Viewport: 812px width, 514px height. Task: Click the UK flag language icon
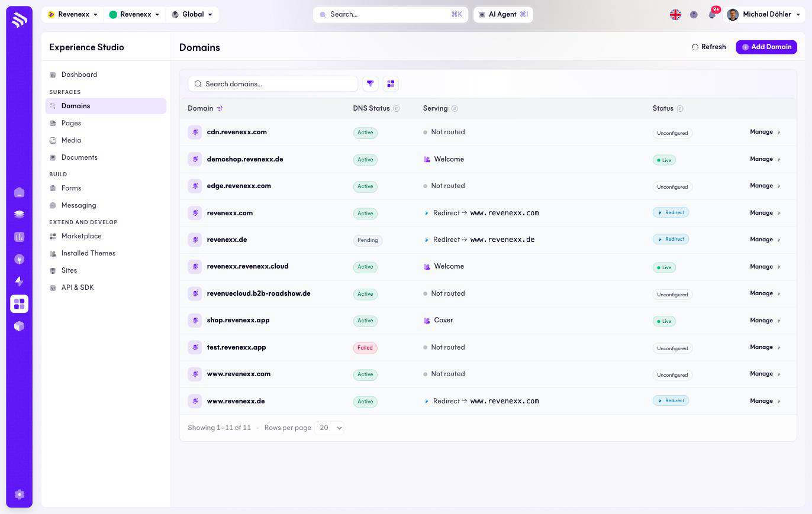pyautogui.click(x=675, y=14)
